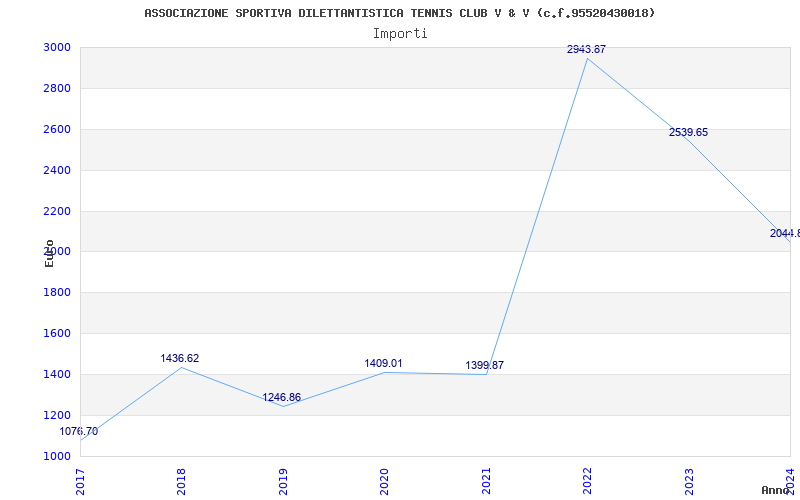800x500 pixels.
Task: Click the peak value label 2943.87
Action: [x=586, y=49]
